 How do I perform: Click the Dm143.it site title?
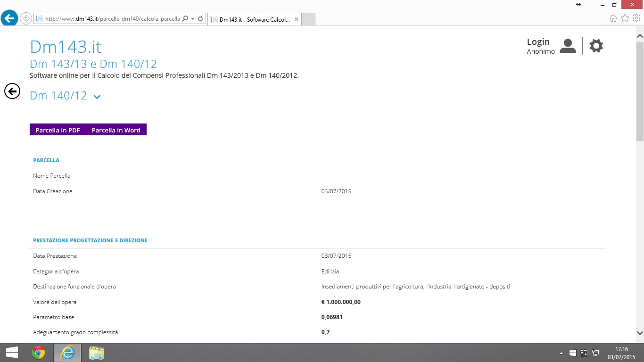[66, 47]
